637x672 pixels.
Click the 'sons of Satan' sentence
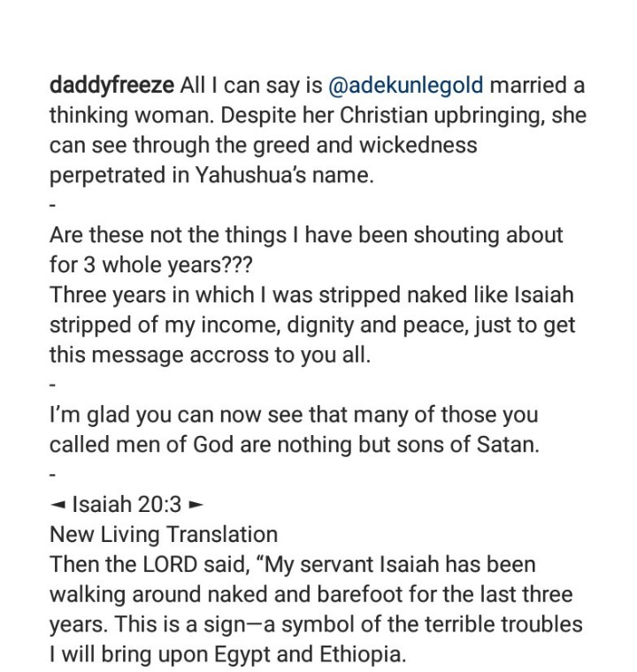point(295,445)
